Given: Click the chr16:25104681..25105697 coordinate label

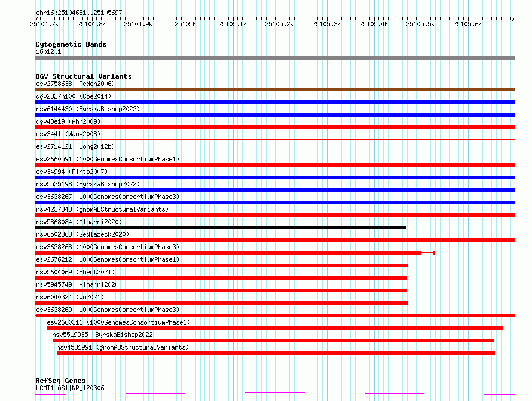Looking at the screenshot, I should click(x=79, y=13).
